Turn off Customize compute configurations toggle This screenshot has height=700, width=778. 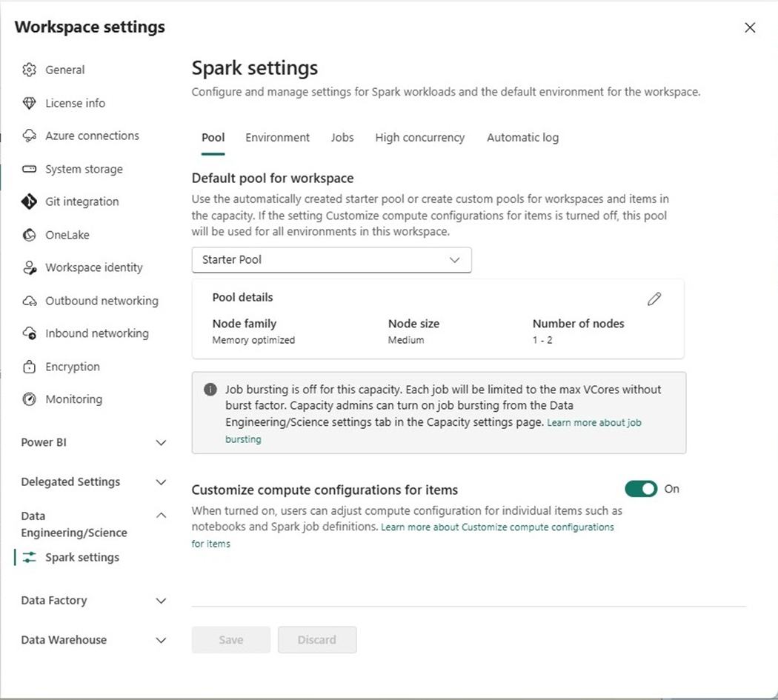(641, 489)
